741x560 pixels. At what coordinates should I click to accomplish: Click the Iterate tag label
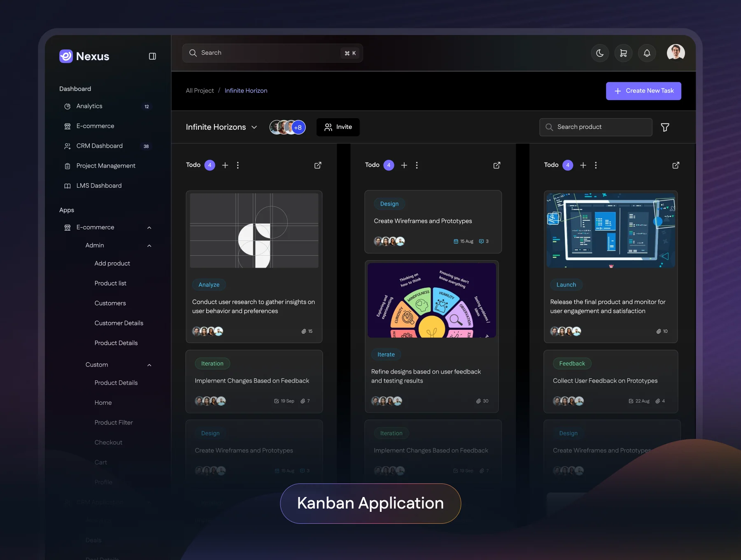[x=386, y=355]
